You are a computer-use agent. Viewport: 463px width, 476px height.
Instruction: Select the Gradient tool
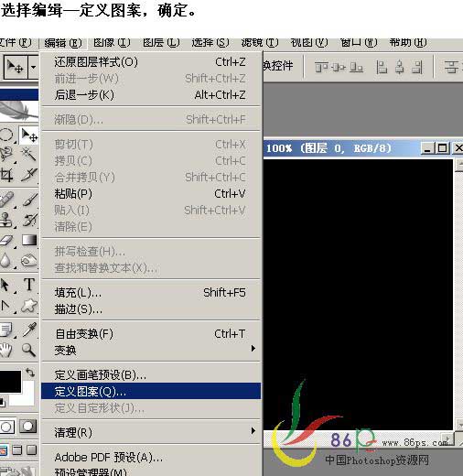(29, 240)
